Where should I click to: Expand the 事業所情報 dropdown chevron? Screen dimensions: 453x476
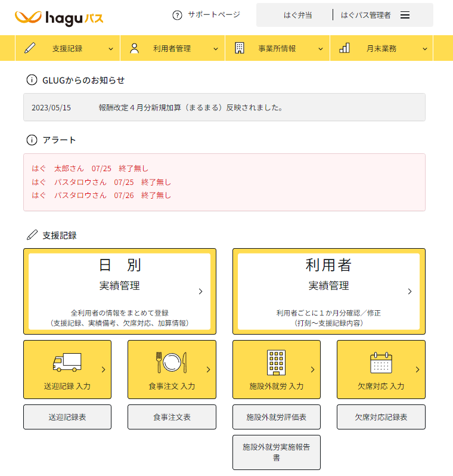(320, 49)
